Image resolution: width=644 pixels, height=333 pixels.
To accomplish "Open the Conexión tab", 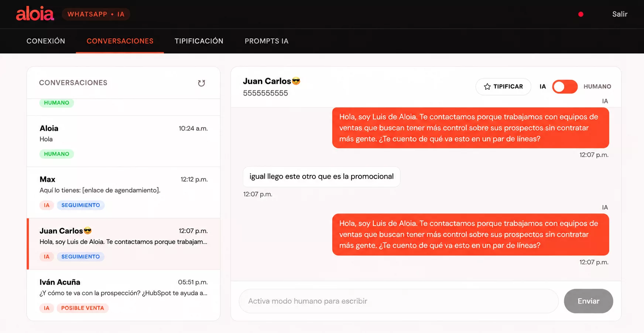I will point(46,41).
